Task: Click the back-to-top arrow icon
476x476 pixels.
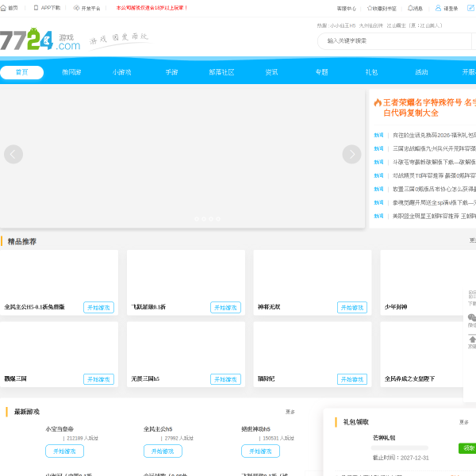Action: click(x=472, y=339)
